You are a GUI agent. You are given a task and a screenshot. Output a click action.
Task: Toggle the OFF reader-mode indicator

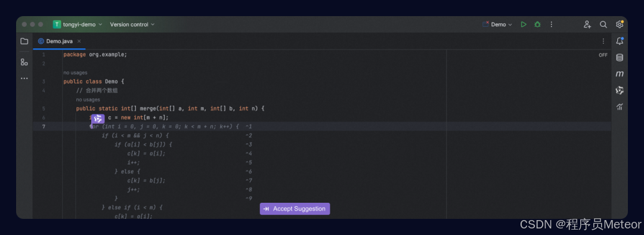603,55
